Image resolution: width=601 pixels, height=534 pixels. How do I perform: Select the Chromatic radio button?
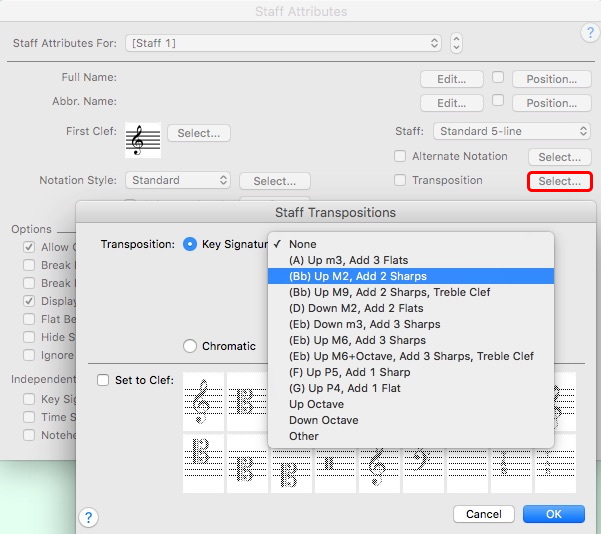click(x=190, y=346)
